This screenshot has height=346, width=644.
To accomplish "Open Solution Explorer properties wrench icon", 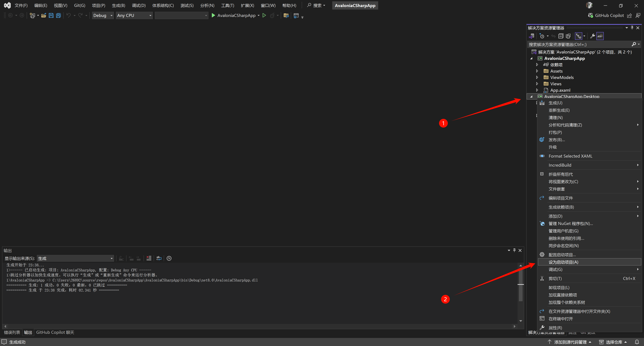I will point(592,36).
